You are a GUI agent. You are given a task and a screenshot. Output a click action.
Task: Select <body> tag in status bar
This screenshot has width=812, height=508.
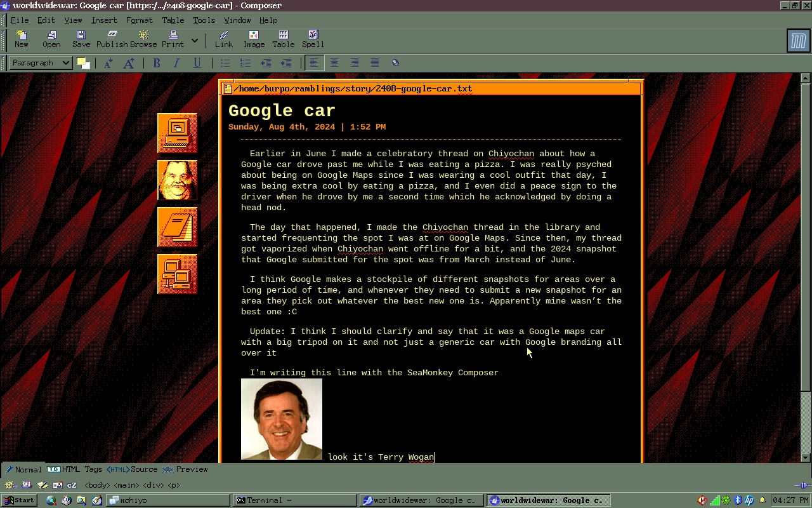tap(97, 485)
